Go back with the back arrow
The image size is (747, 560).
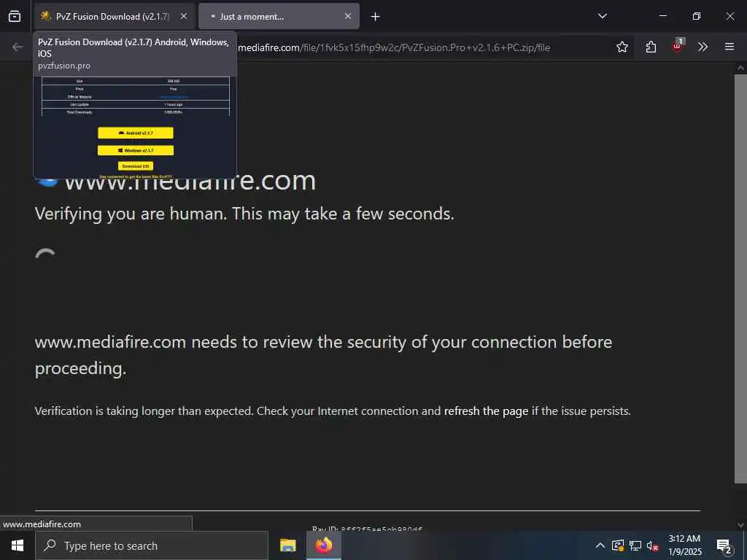[18, 47]
